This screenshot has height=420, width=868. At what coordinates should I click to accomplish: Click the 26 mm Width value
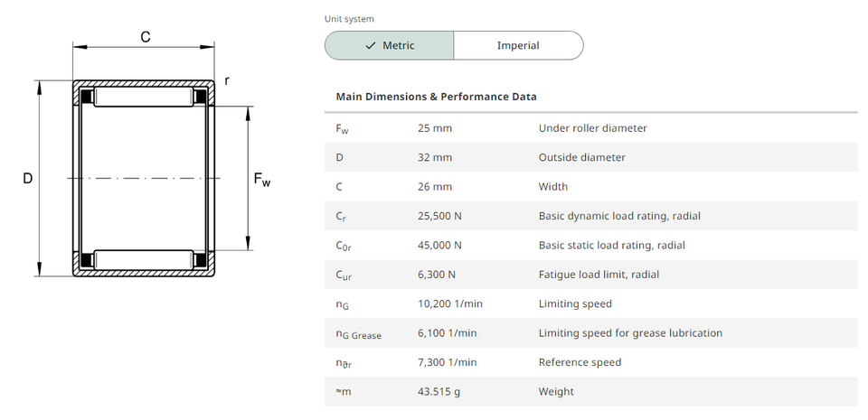(435, 187)
